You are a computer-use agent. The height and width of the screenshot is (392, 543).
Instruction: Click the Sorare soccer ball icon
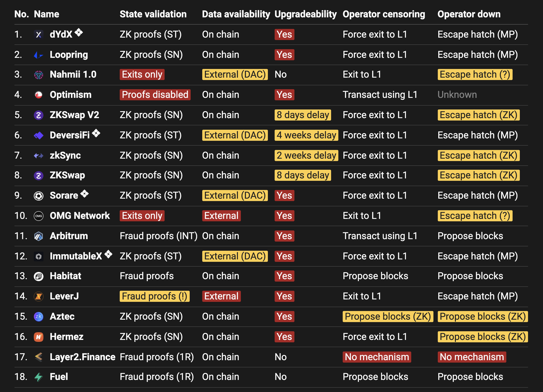39,196
